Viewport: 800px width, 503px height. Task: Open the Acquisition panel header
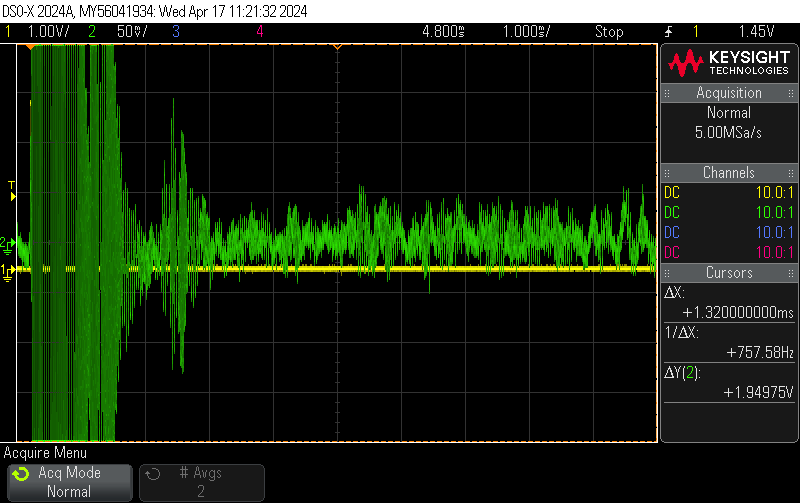[729, 93]
